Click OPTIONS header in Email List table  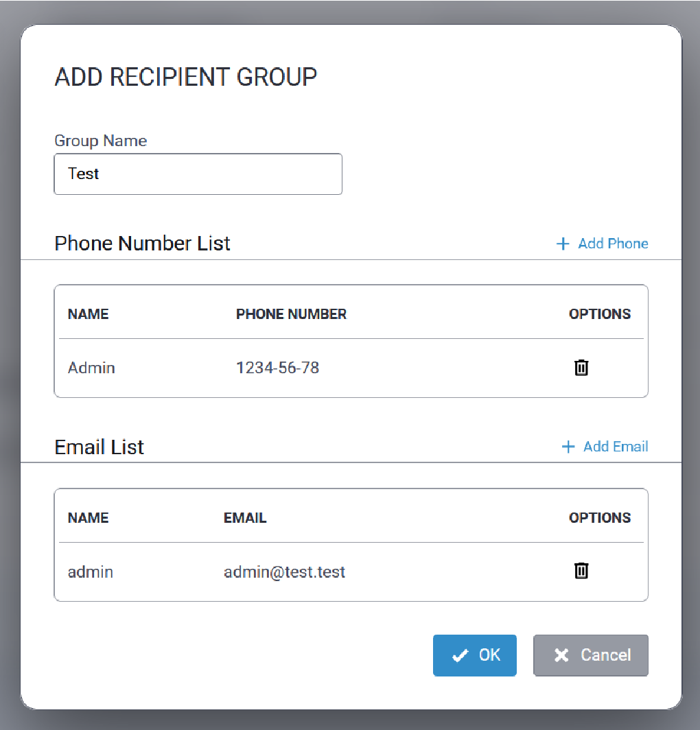pos(600,518)
